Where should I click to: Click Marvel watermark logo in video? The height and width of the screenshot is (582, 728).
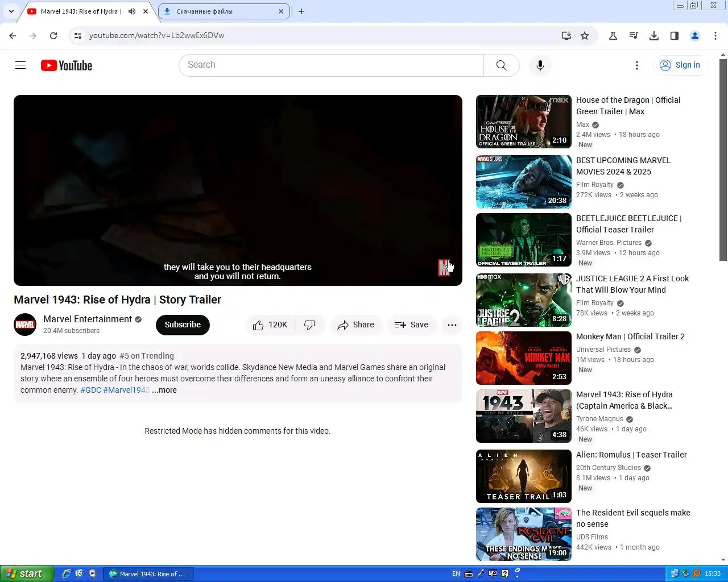pos(444,268)
